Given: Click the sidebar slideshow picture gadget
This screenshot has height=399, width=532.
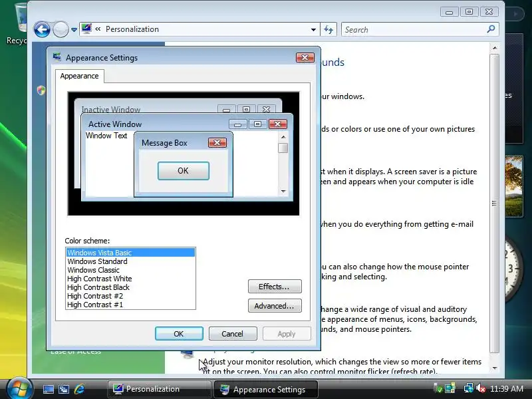Looking at the screenshot, I should (513, 186).
